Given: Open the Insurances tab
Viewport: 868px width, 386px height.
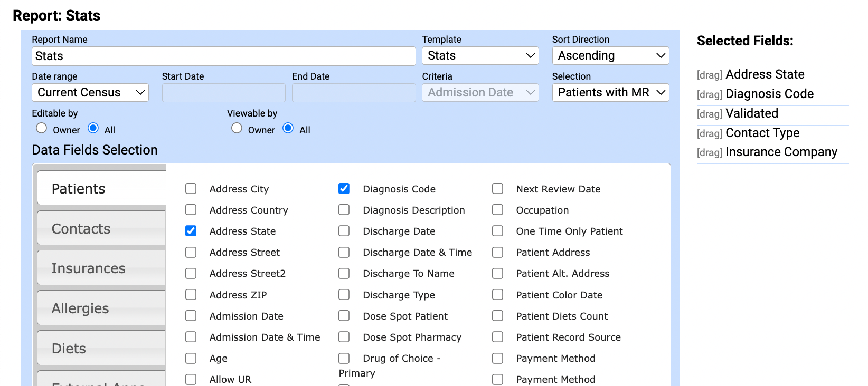Looking at the screenshot, I should coord(101,268).
